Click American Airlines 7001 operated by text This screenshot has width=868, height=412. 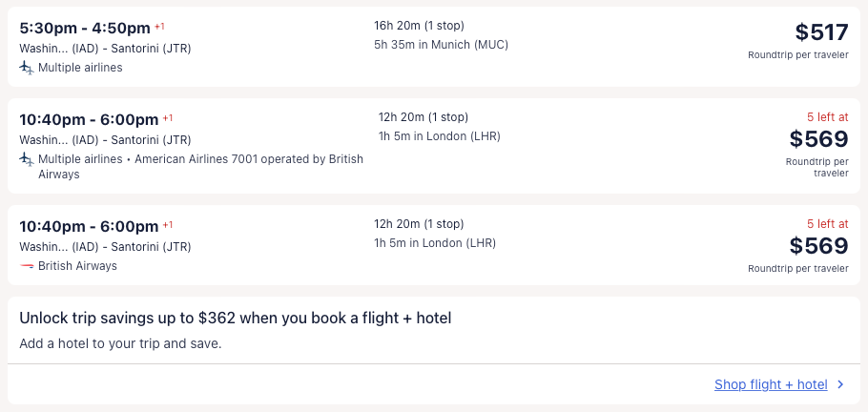229,159
